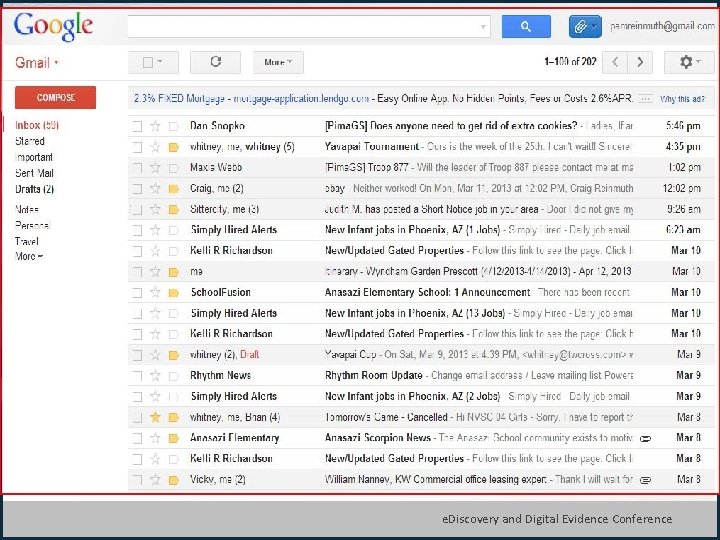The width and height of the screenshot is (720, 540).
Task: Unstar the Tomorrow's Game - Cancelled email
Action: [x=155, y=417]
